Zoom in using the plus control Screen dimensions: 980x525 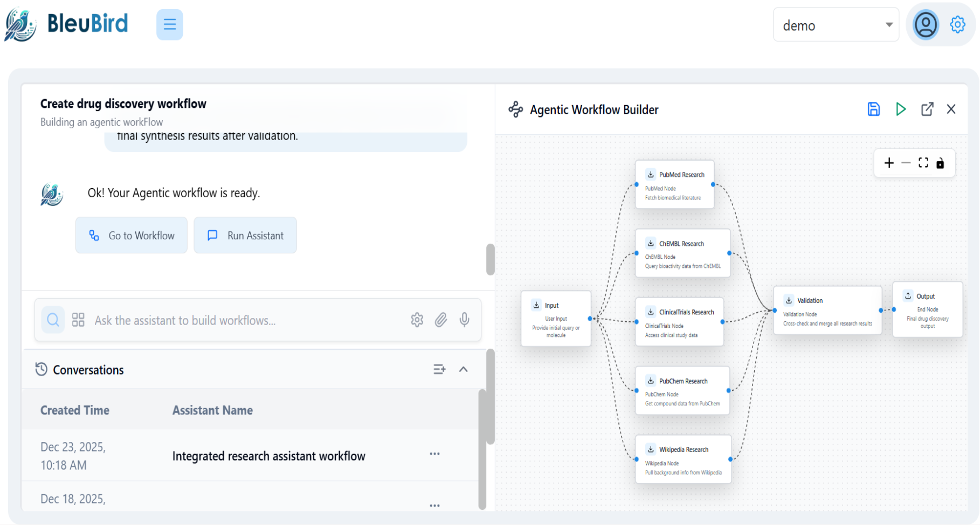click(889, 163)
